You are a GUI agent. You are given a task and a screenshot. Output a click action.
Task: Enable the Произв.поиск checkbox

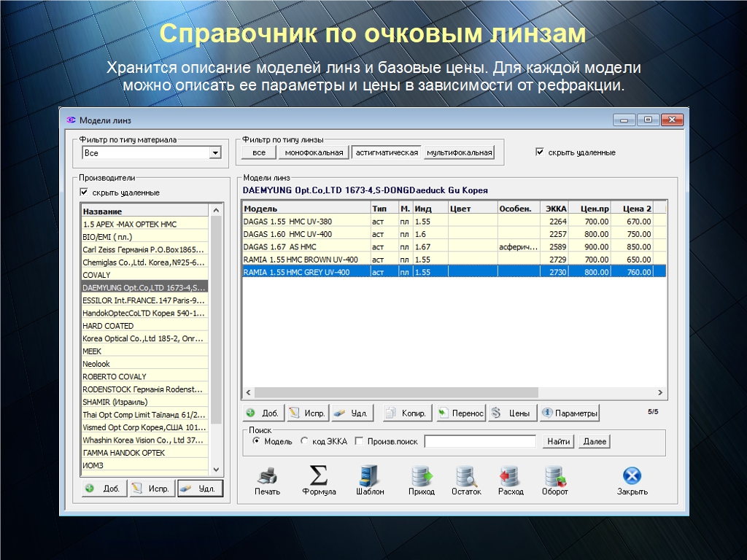point(359,441)
